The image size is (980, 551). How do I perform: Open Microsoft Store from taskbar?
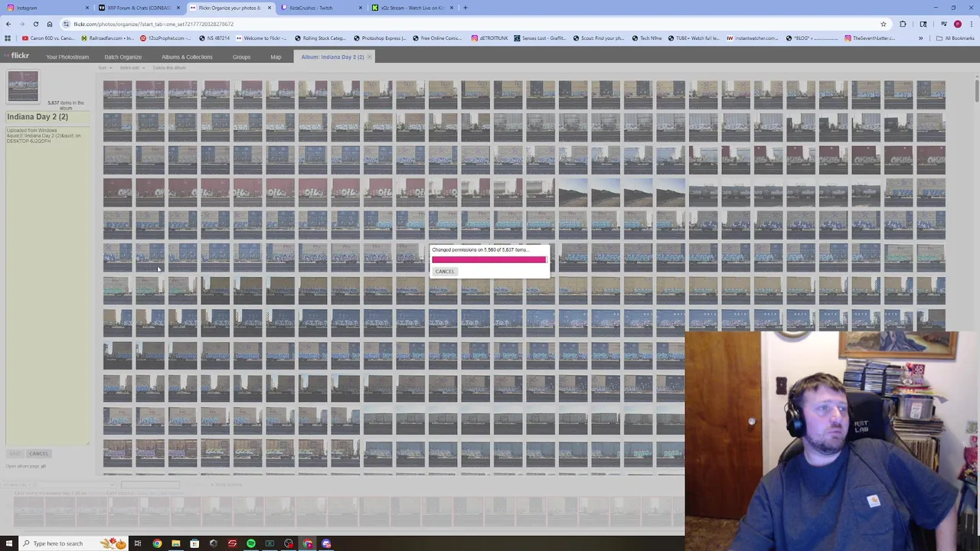[x=194, y=543]
